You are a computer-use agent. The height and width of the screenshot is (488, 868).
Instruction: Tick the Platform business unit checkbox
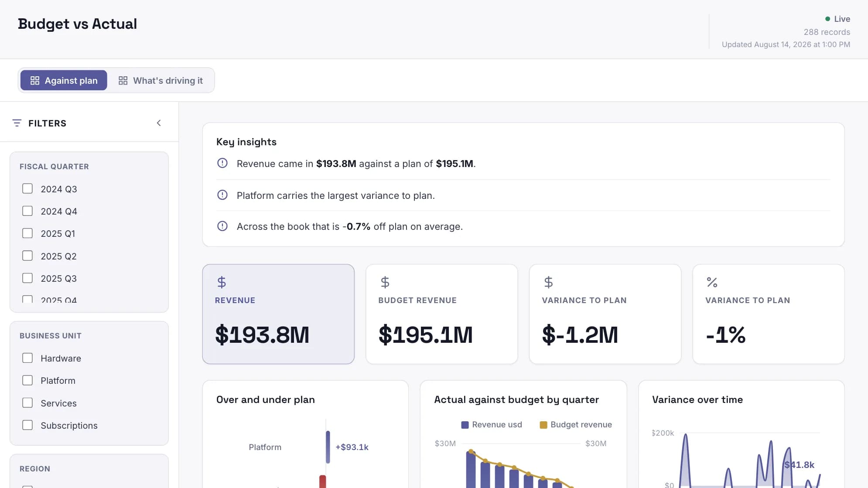click(27, 380)
